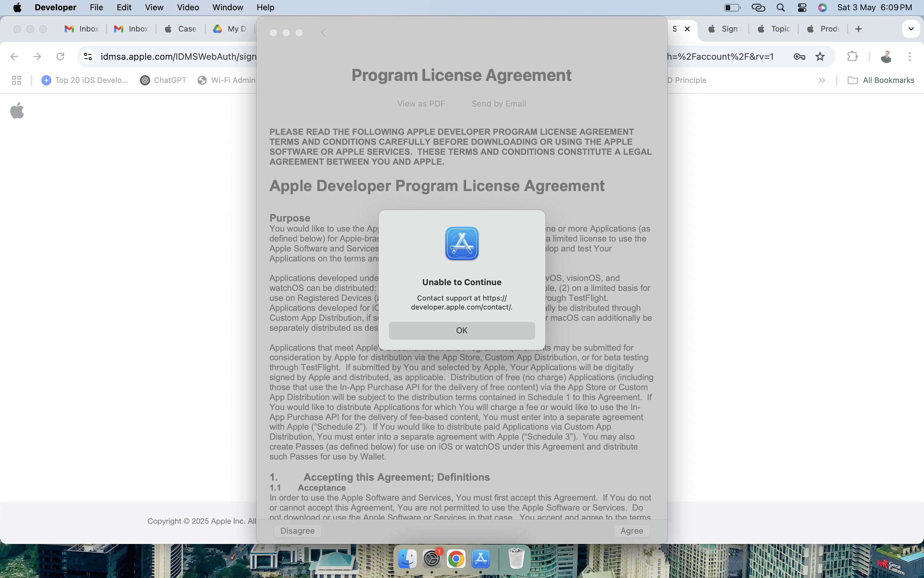
Task: Open the Video menu
Action: click(188, 7)
